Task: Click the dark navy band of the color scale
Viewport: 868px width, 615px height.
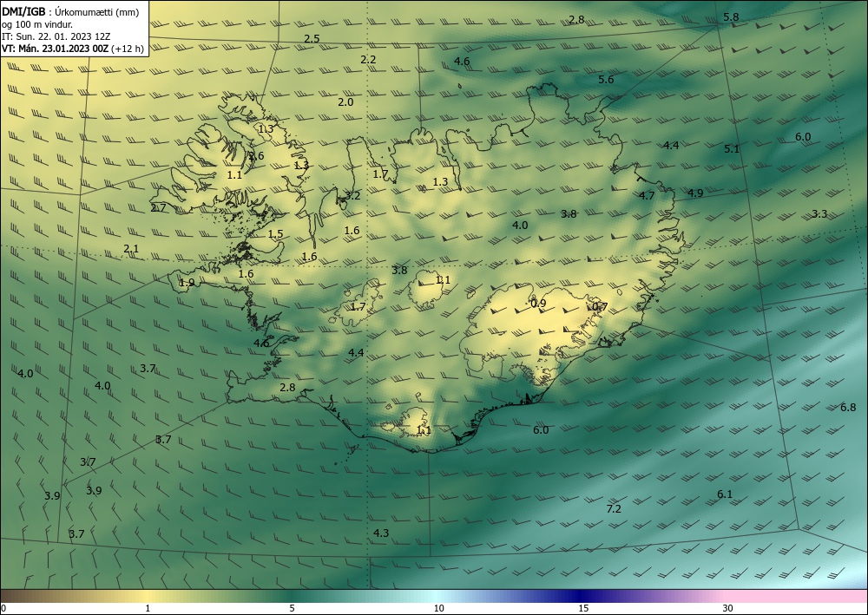Action: [x=582, y=596]
